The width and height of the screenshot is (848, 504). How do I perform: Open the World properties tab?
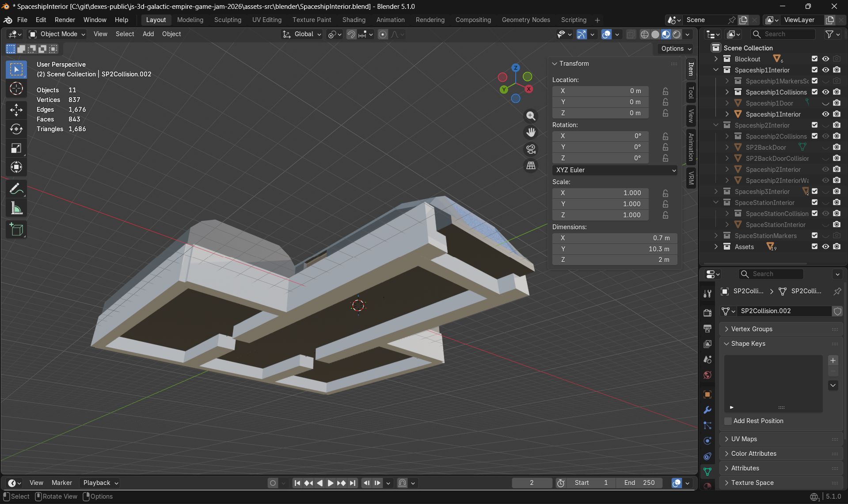pos(707,375)
